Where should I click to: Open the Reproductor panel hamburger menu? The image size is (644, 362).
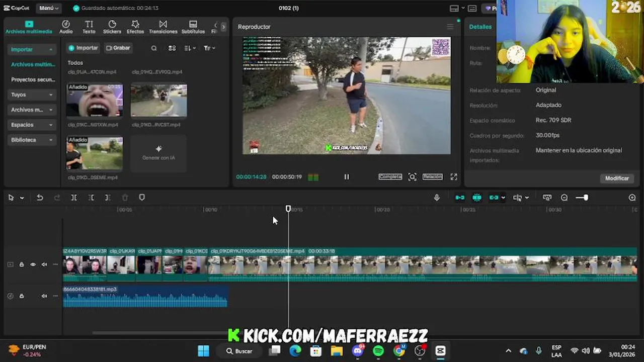click(x=450, y=27)
